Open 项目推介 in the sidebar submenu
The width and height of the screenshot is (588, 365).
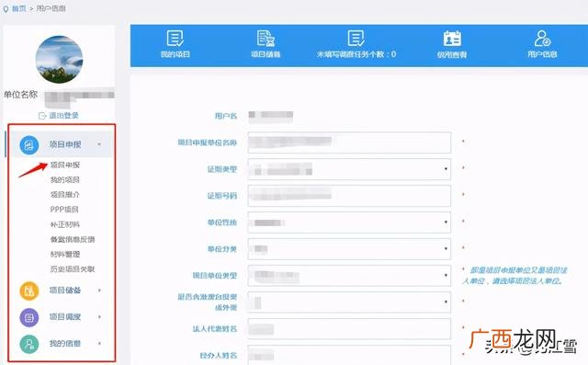(65, 195)
